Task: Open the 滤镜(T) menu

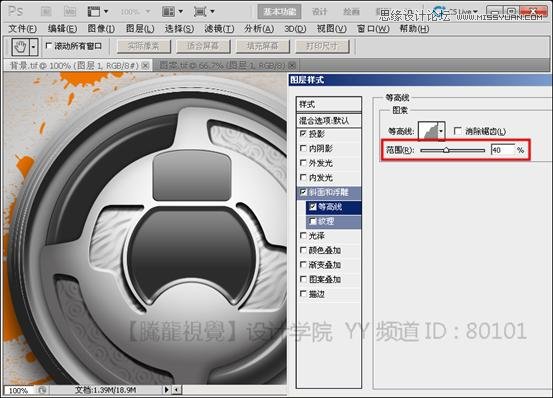Action: [219, 29]
